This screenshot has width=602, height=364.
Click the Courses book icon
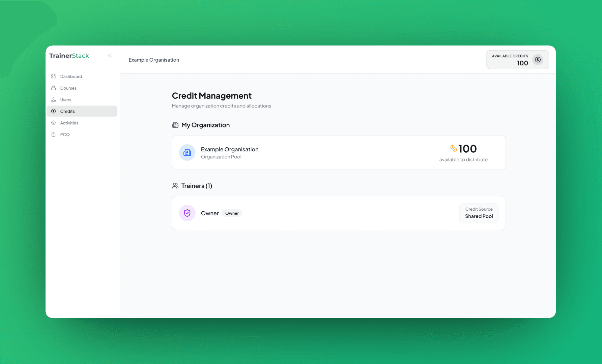54,88
